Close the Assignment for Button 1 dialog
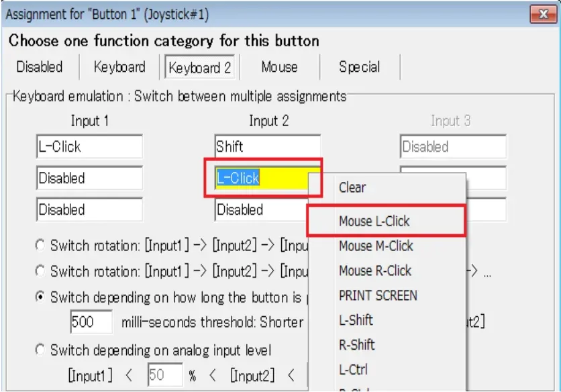This screenshot has height=392, width=561. [543, 14]
